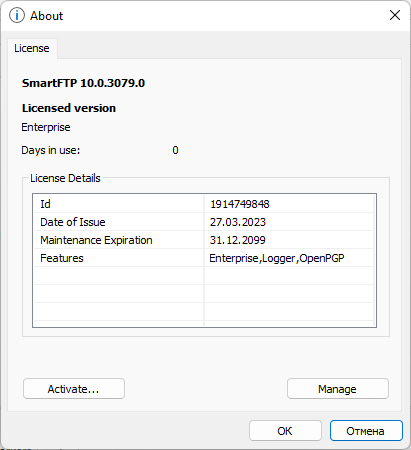Click the expiration value 31.12.2099

coord(238,240)
